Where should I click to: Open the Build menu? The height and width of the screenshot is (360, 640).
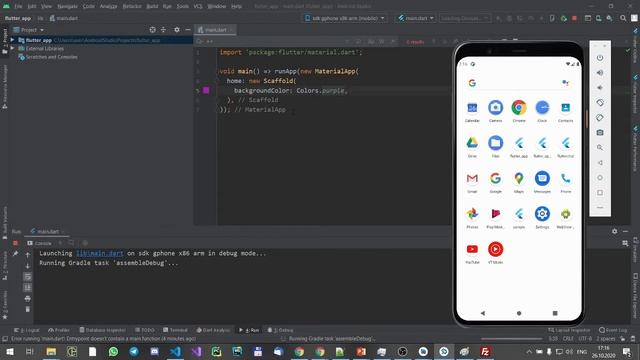point(152,6)
